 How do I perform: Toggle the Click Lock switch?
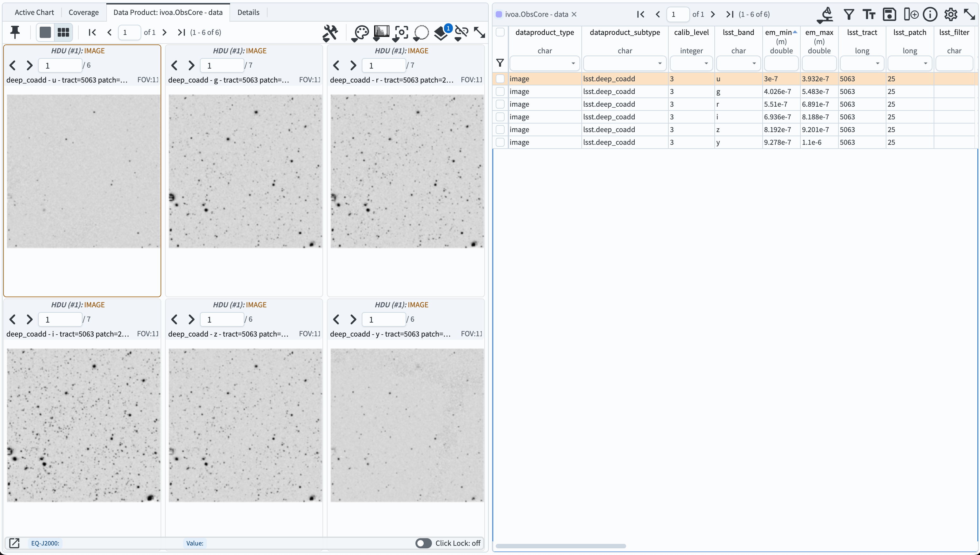[424, 543]
